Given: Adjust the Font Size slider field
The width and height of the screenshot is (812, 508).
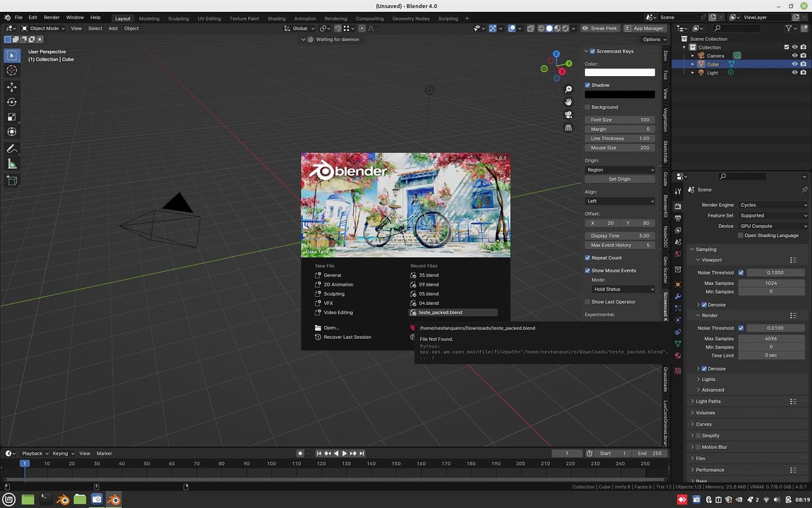Looking at the screenshot, I should pyautogui.click(x=620, y=120).
